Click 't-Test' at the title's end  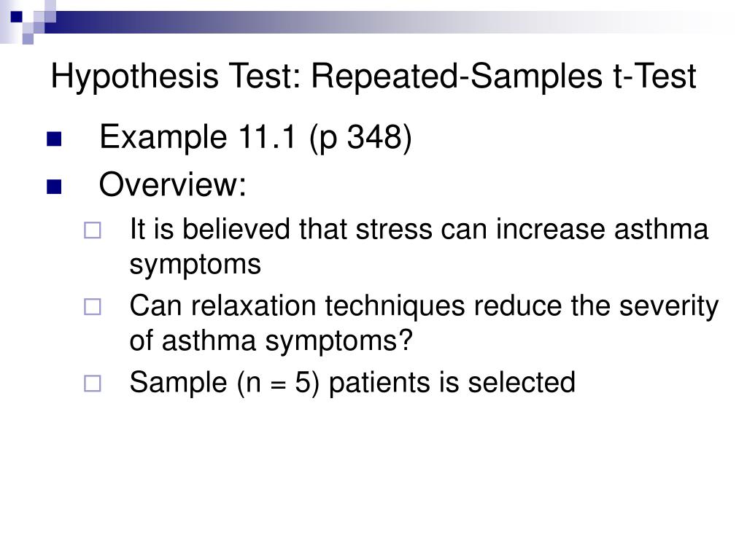(x=655, y=76)
